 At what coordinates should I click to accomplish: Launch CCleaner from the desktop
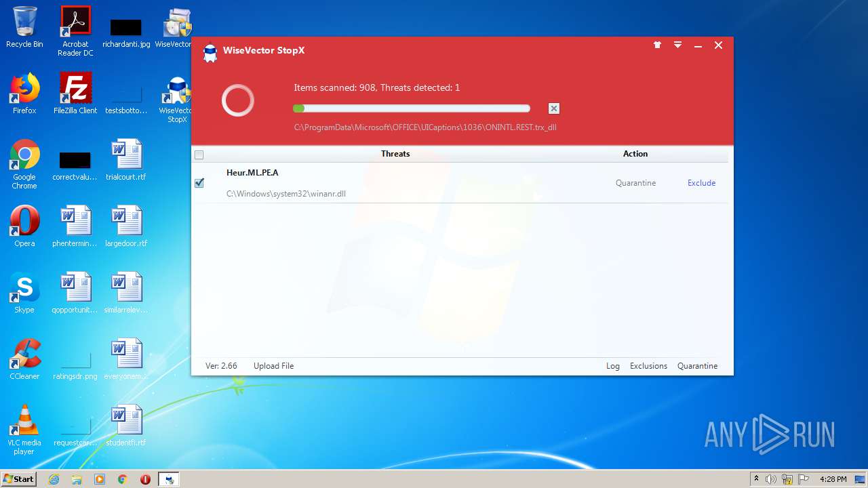pyautogui.click(x=24, y=359)
